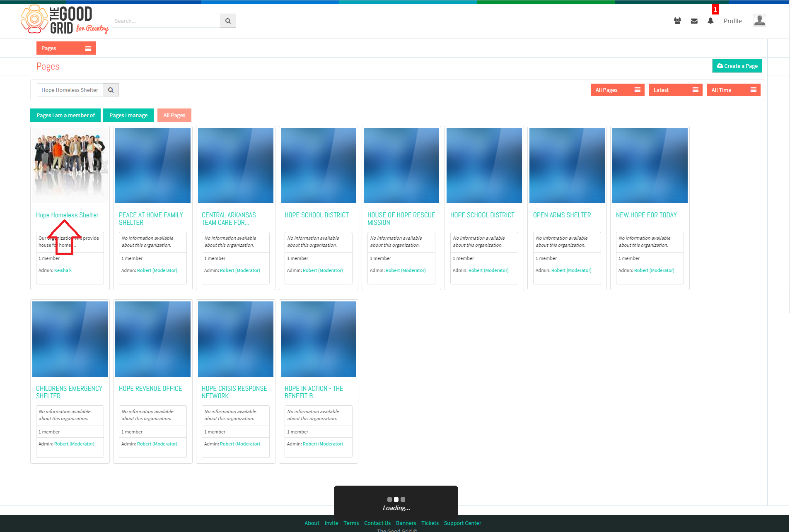Image resolution: width=790 pixels, height=532 pixels.
Task: Expand the All Pages filter dropdown
Action: pos(617,90)
